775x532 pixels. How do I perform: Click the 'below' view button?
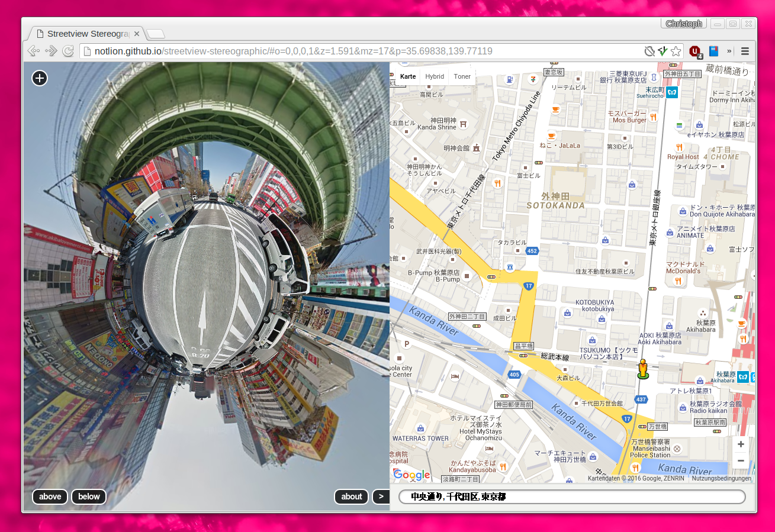click(x=89, y=496)
